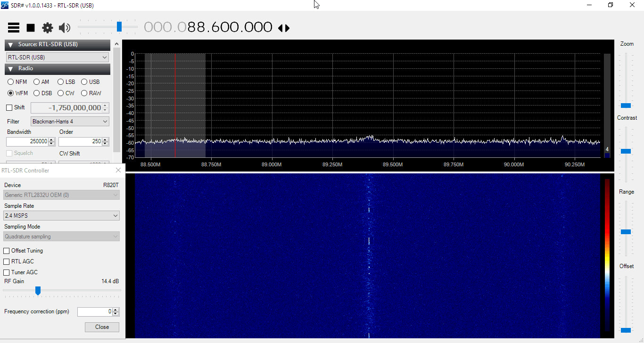Open the RTL-SDR (USB) source dropdown
This screenshot has width=644, height=343.
57,57
